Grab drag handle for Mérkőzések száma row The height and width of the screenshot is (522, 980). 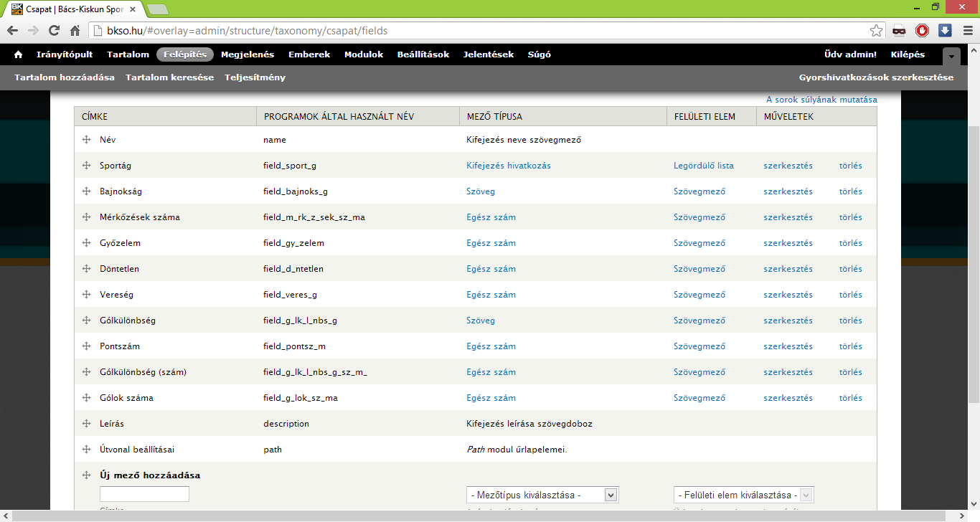pyautogui.click(x=86, y=217)
